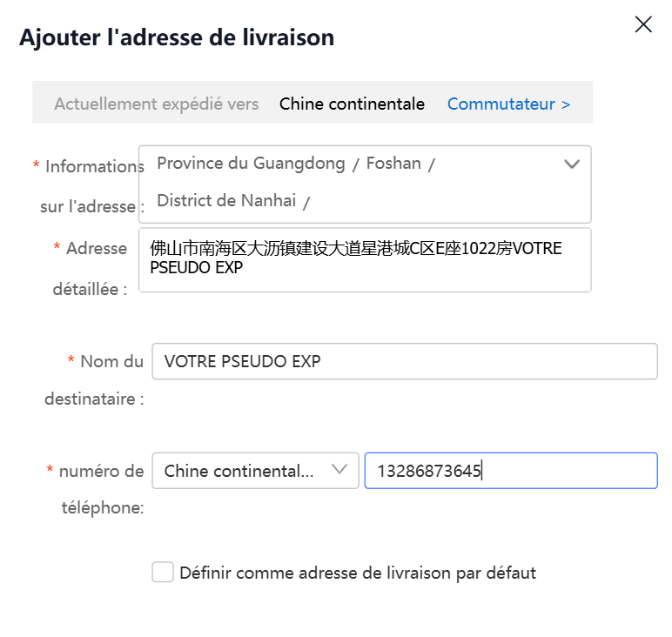This screenshot has height=637, width=672.
Task: Open the Chine continentale phone prefix dropdown
Action: [255, 471]
